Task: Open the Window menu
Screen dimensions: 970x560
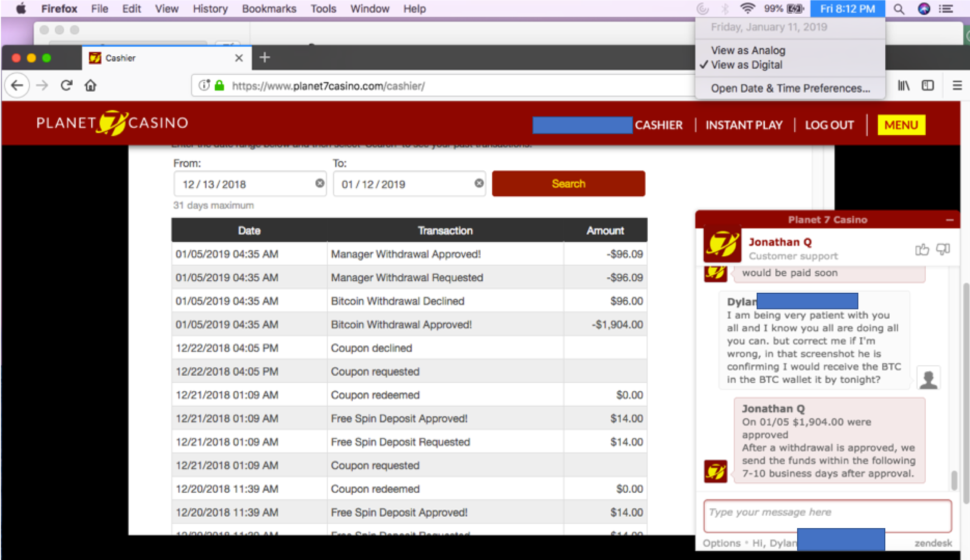Action: tap(370, 8)
